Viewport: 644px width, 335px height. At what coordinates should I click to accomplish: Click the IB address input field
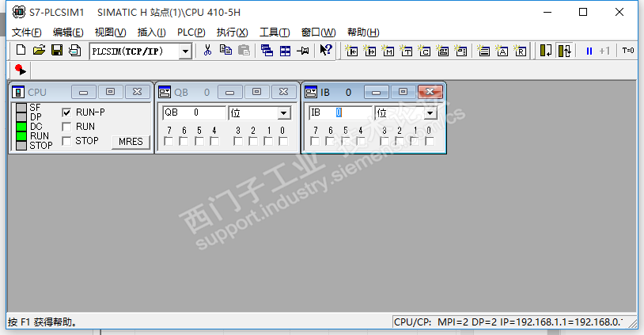(x=340, y=112)
